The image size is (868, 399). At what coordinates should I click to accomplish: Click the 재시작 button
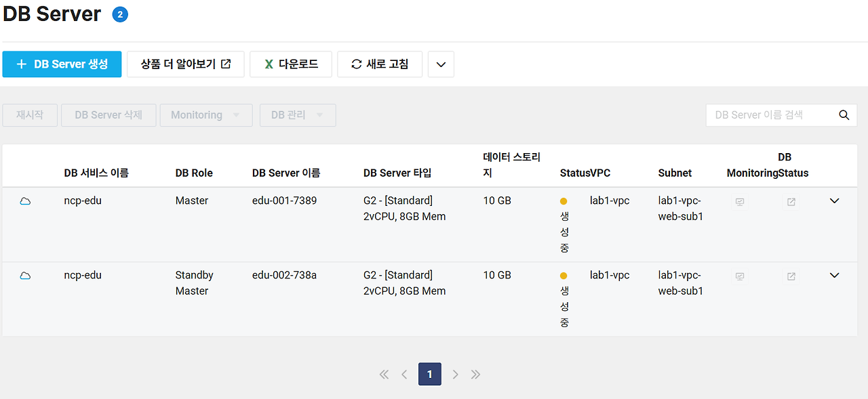[30, 115]
